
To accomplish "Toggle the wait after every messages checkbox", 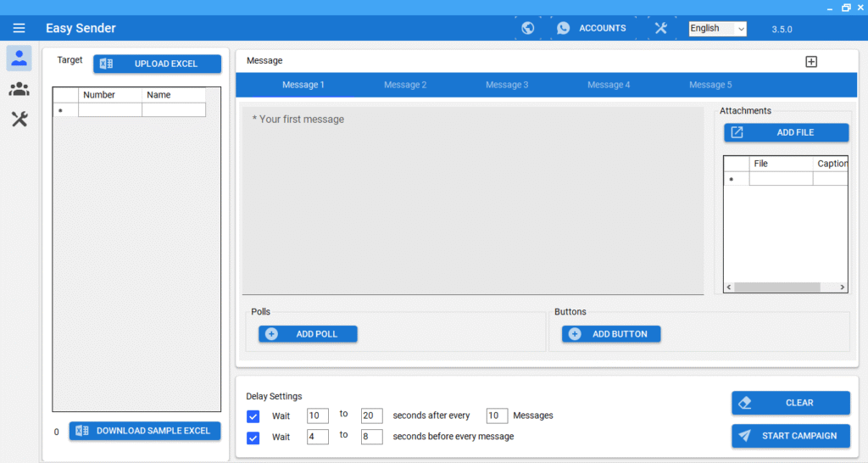I will (253, 416).
